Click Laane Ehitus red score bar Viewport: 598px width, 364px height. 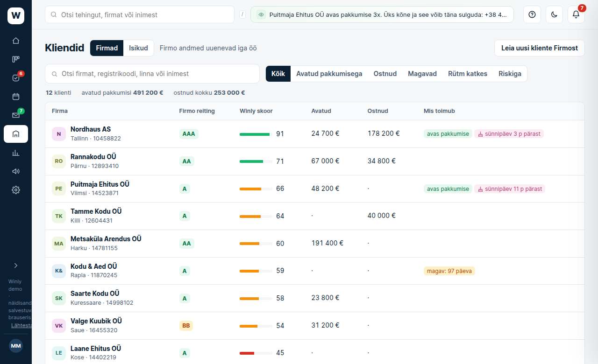[256, 353]
